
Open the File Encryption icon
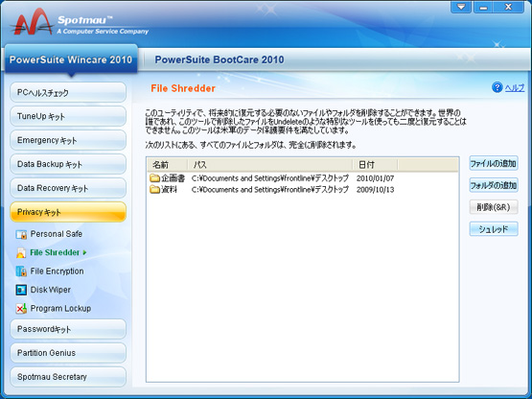(21, 271)
